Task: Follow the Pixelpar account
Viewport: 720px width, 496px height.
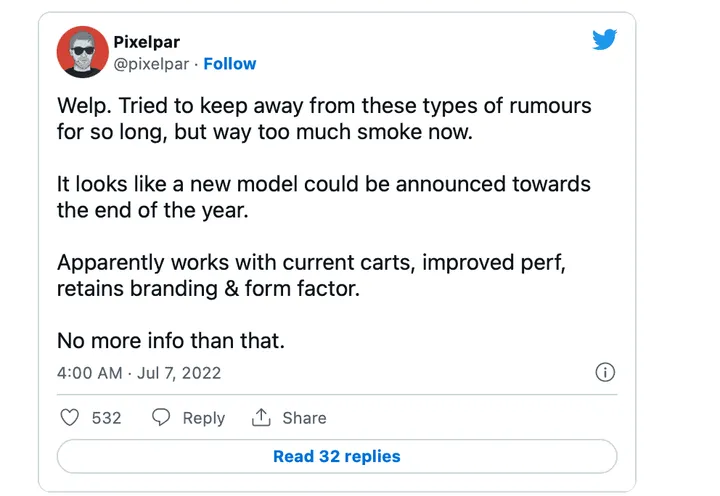Action: click(x=230, y=63)
